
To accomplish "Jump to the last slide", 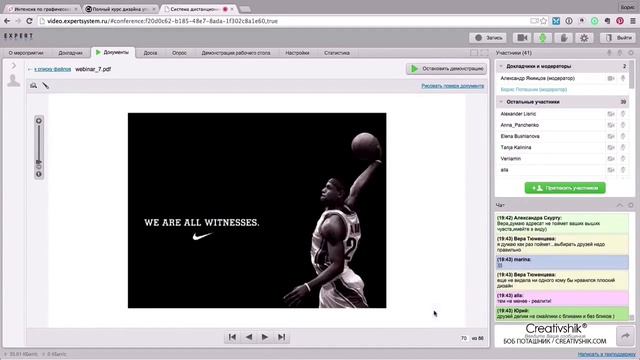I will point(281,337).
